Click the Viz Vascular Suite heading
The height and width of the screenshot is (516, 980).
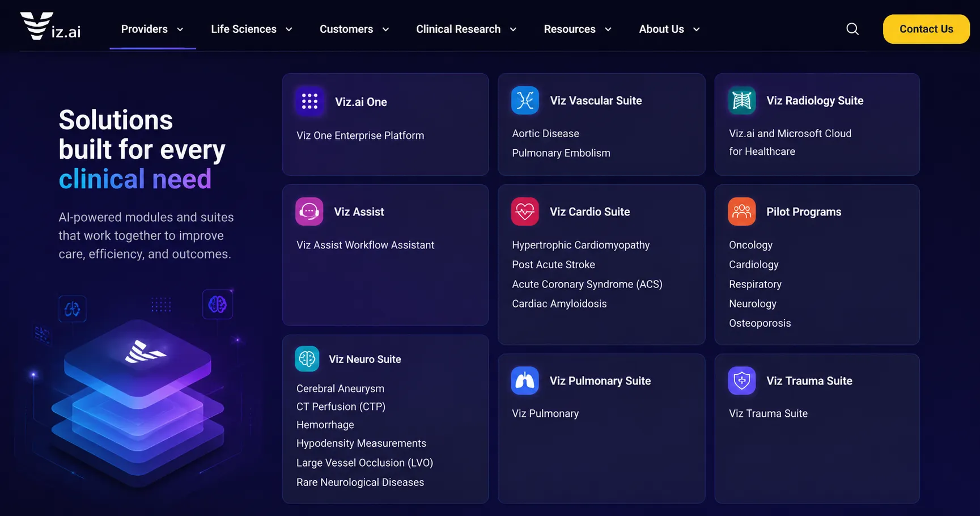click(596, 100)
